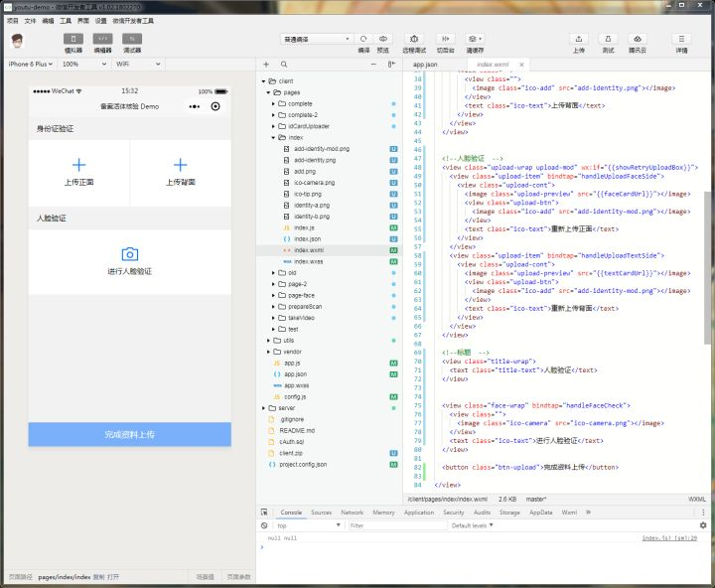Click the compile refresh icon
Image resolution: width=715 pixels, height=588 pixels.
[363, 39]
